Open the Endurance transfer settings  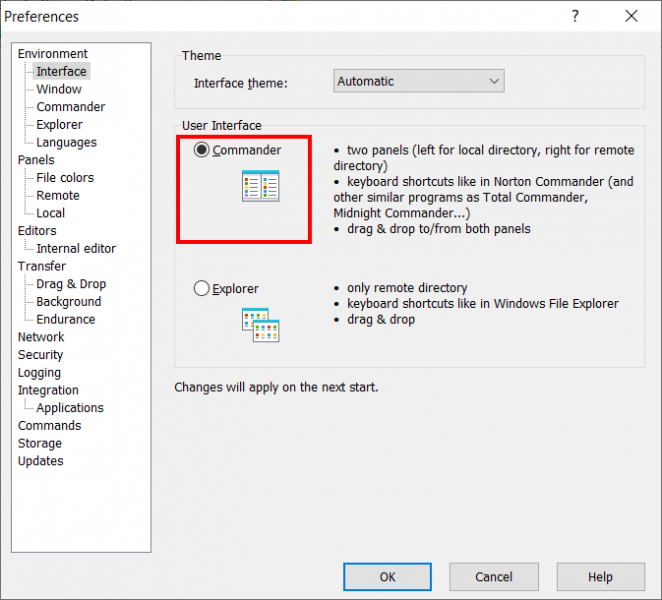pyautogui.click(x=66, y=319)
